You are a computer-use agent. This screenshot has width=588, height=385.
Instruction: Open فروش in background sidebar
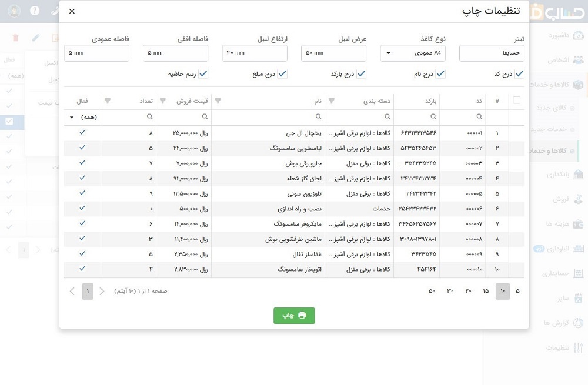(x=568, y=199)
